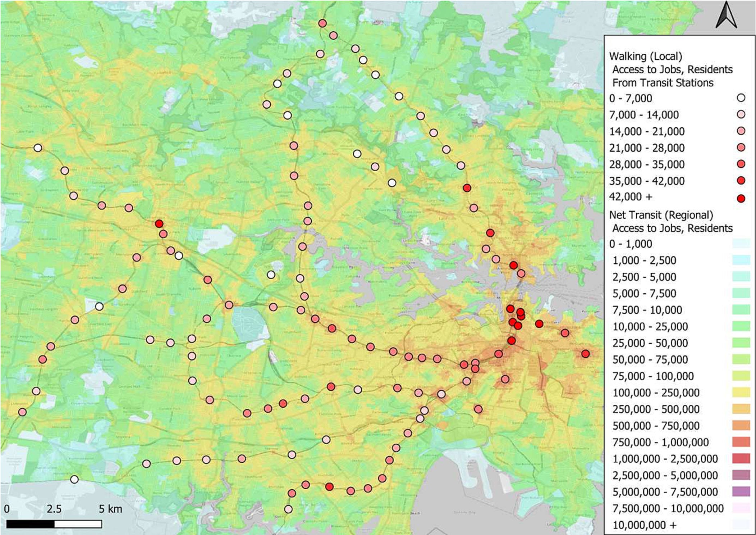
Task: Click the 0 - 1,000 color swatch
Action: point(741,244)
